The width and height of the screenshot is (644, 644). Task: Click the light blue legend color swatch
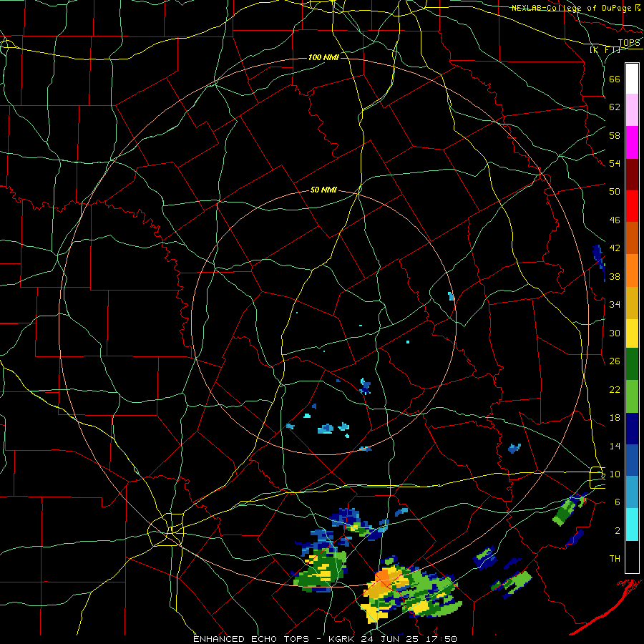632,492
